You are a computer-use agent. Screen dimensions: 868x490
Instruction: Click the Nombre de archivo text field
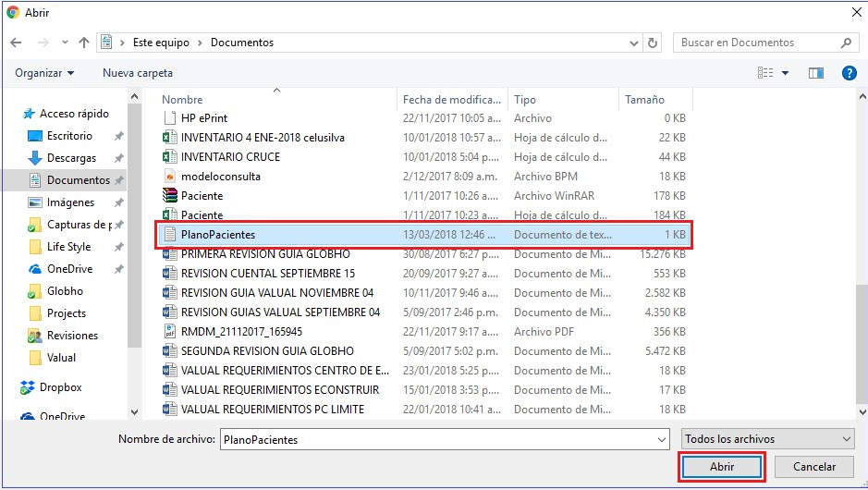pyautogui.click(x=444, y=440)
